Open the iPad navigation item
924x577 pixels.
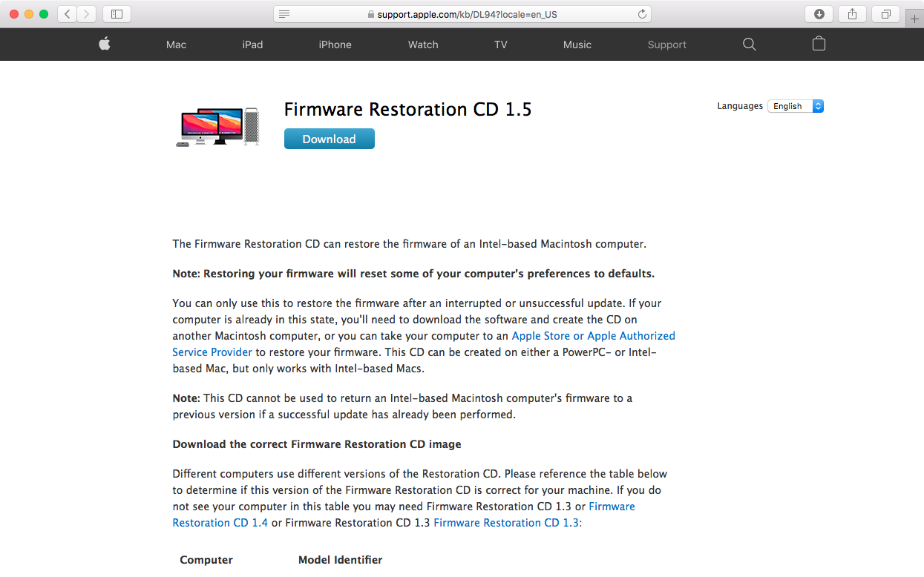coord(252,44)
